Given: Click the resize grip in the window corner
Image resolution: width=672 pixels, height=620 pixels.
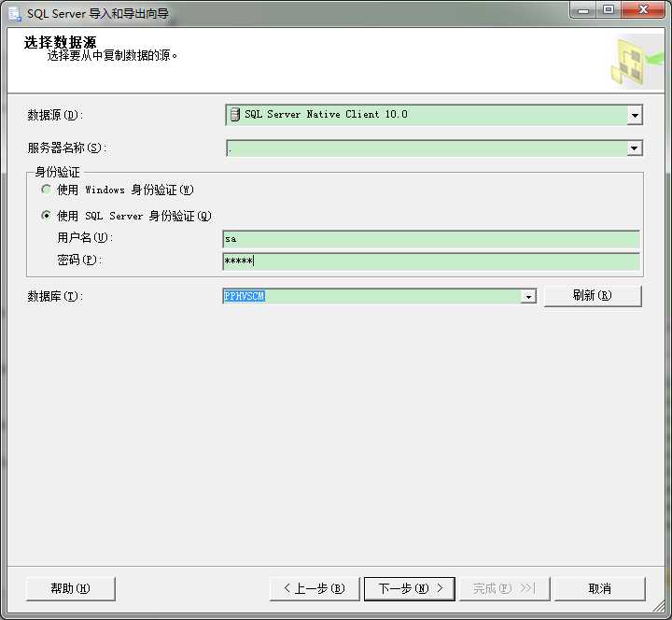Looking at the screenshot, I should pos(659,605).
